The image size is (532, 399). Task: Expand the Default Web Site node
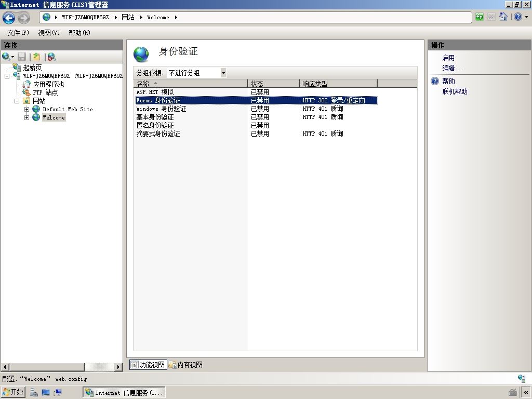26,109
